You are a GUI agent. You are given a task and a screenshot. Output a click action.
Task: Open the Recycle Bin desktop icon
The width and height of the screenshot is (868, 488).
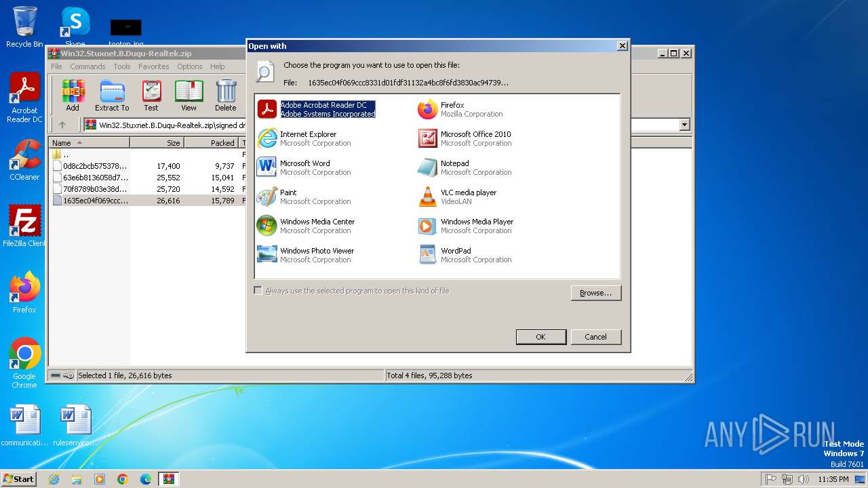[x=24, y=27]
